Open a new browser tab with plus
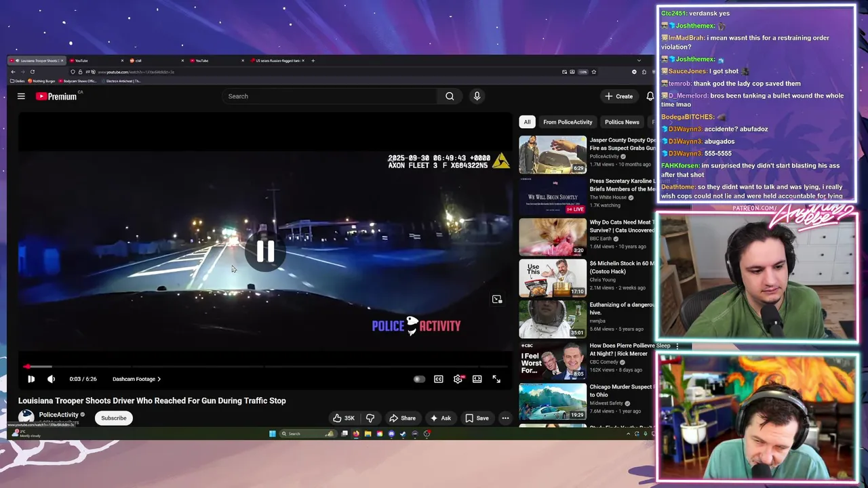This screenshot has height=488, width=868. pyautogui.click(x=313, y=60)
